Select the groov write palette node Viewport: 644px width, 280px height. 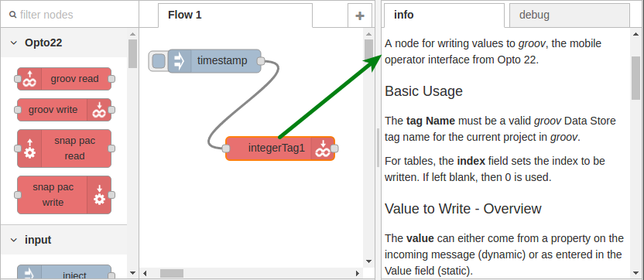click(x=64, y=110)
